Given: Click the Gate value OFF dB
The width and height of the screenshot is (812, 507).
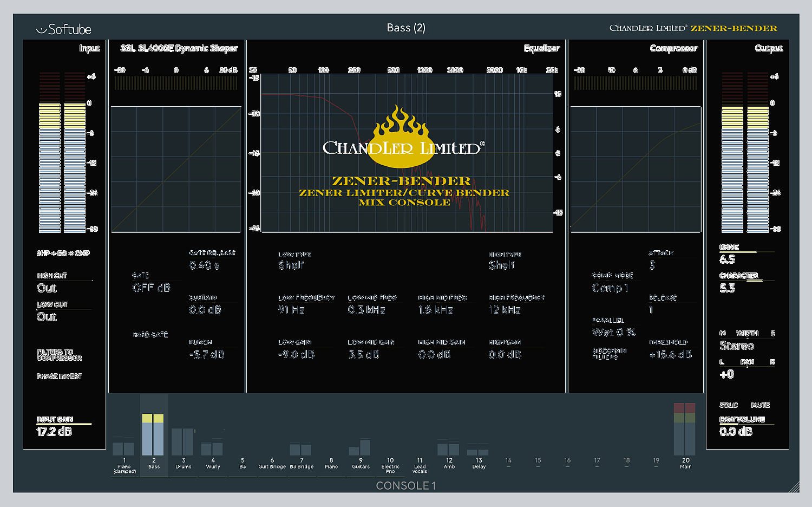Looking at the screenshot, I should 152,288.
